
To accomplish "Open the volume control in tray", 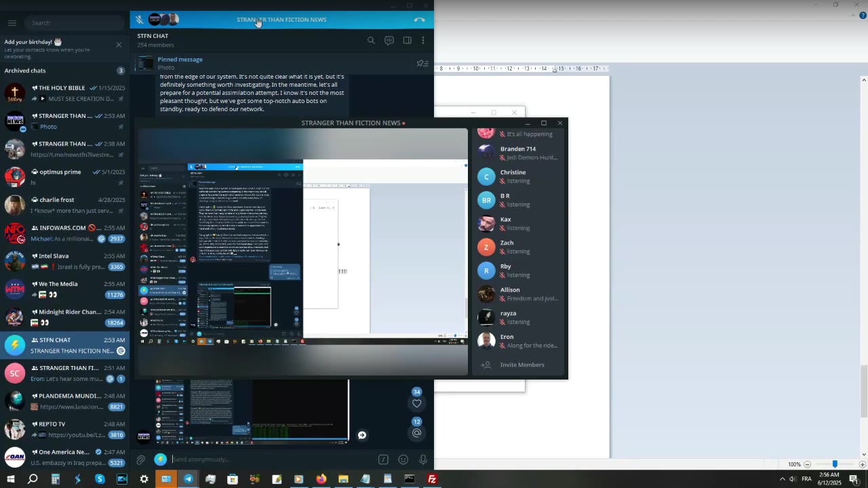I will pyautogui.click(x=793, y=479).
